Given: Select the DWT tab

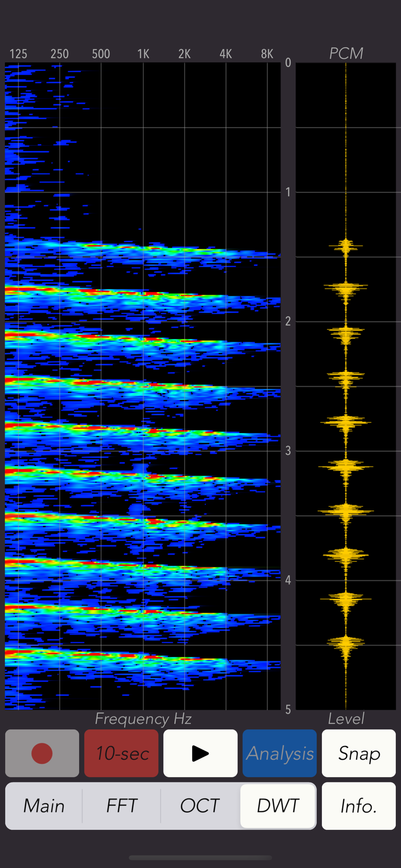Looking at the screenshot, I should 278,806.
